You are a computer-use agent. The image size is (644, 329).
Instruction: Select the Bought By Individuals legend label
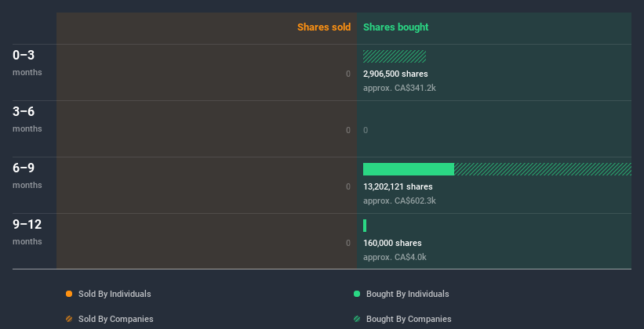pos(407,294)
